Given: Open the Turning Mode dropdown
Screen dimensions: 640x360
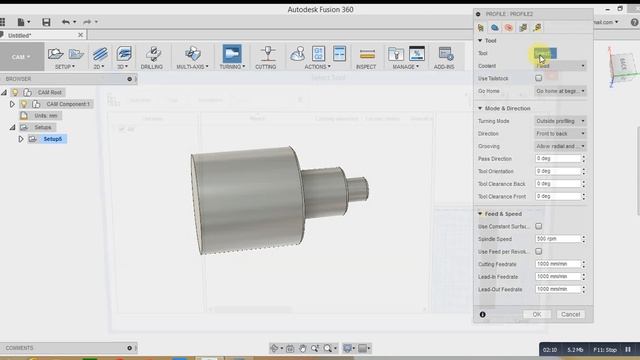Looking at the screenshot, I should click(560, 121).
